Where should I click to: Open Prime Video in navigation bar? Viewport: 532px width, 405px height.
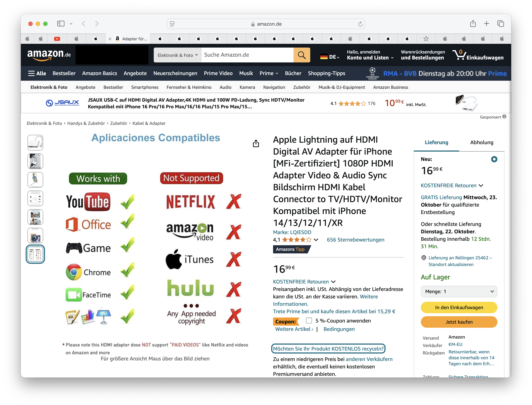[218, 73]
